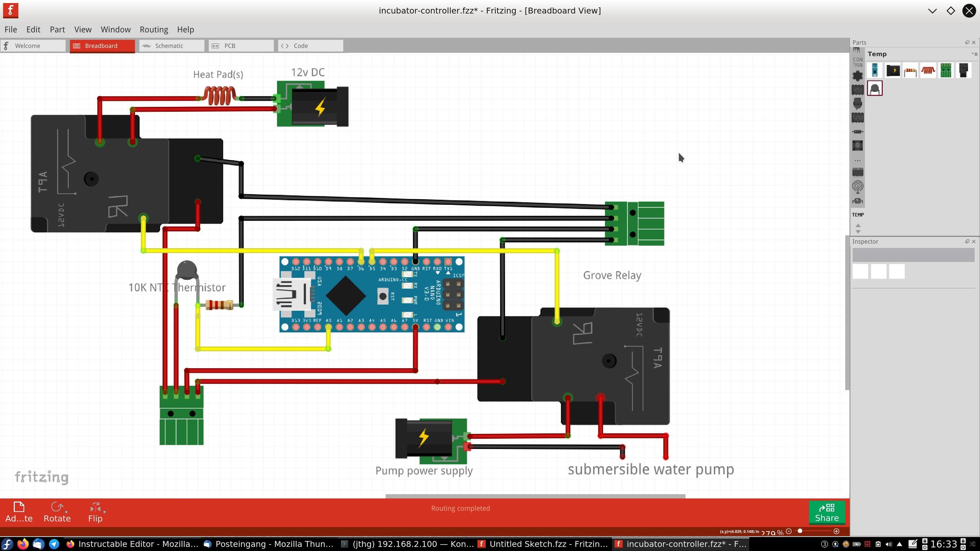Click the green Share button
The image size is (980, 551).
(x=826, y=513)
